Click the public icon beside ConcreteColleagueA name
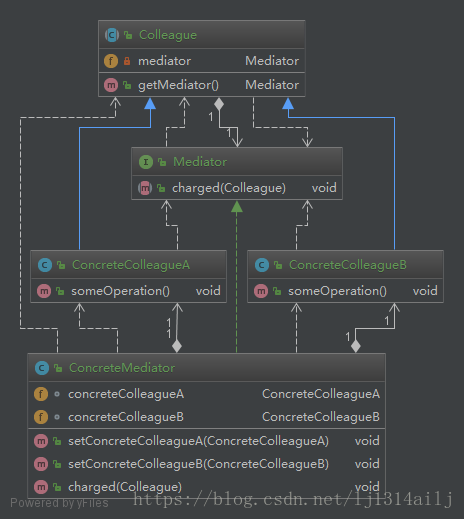The image size is (464, 519). click(x=61, y=265)
